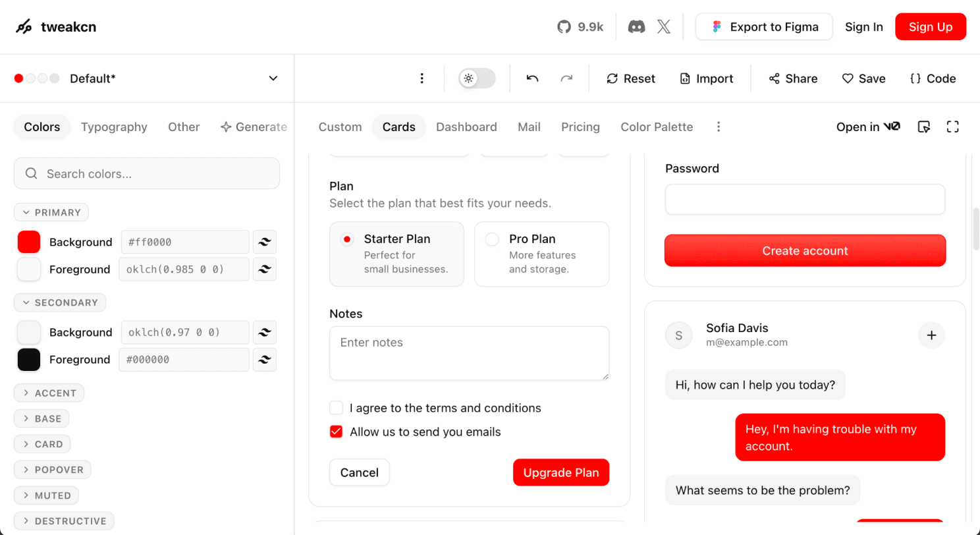980x535 pixels.
Task: Expand the POPOVER color section
Action: coord(52,470)
